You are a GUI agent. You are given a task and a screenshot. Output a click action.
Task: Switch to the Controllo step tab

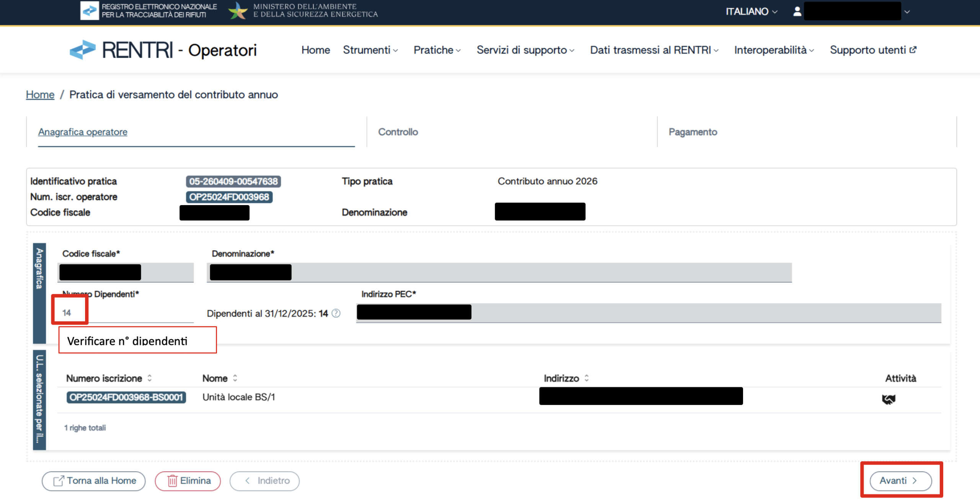point(398,132)
